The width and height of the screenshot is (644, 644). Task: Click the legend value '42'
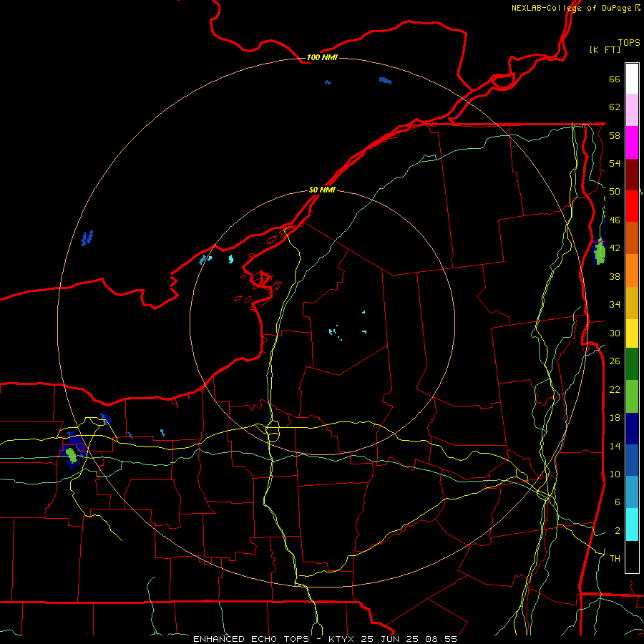615,248
